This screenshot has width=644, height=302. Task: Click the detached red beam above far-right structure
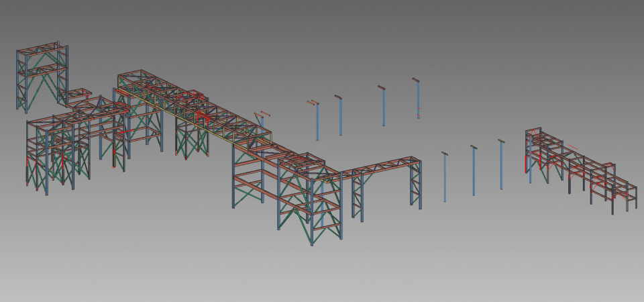(575, 146)
